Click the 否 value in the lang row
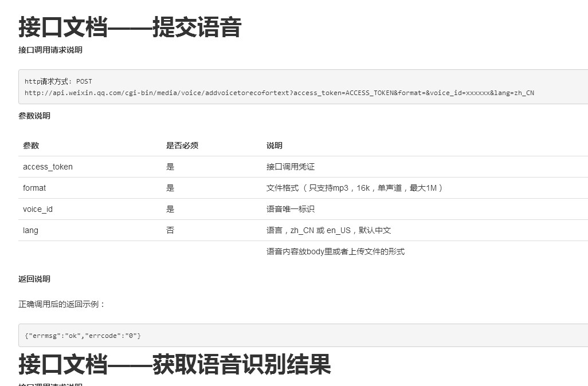The height and width of the screenshot is (386, 588). [x=170, y=230]
